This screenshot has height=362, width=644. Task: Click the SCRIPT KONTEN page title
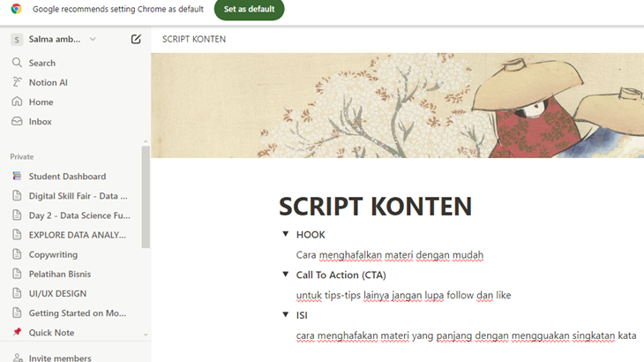point(376,207)
